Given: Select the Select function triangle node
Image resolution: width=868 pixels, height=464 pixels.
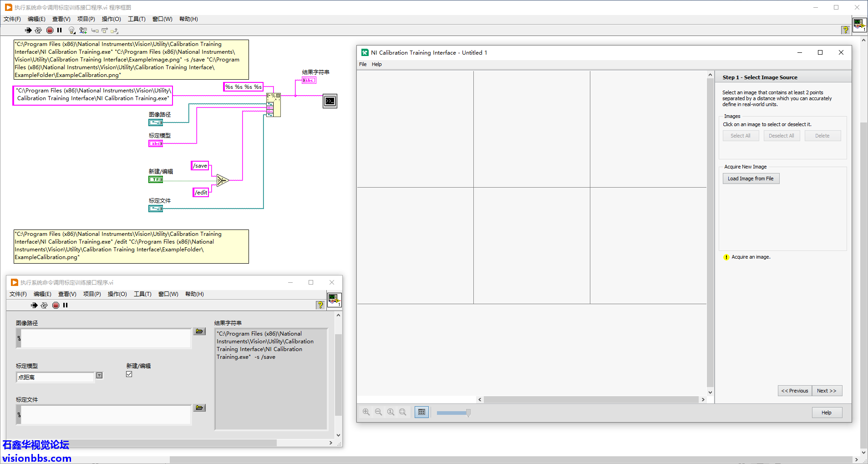Looking at the screenshot, I should pyautogui.click(x=222, y=180).
